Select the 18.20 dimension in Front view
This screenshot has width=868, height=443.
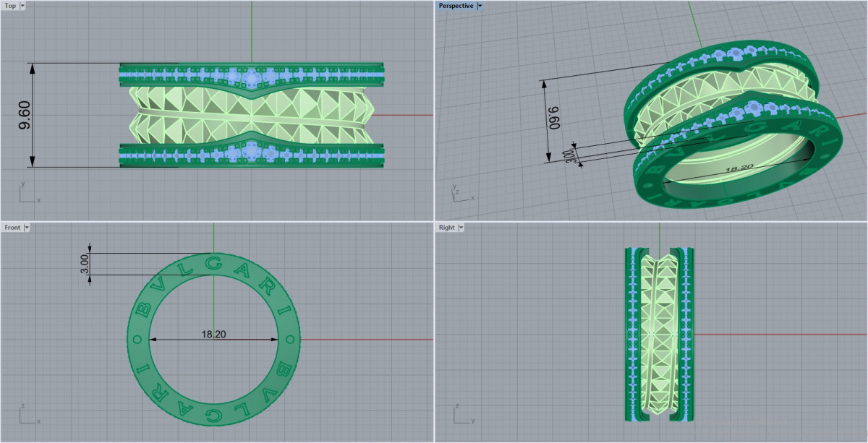point(214,334)
